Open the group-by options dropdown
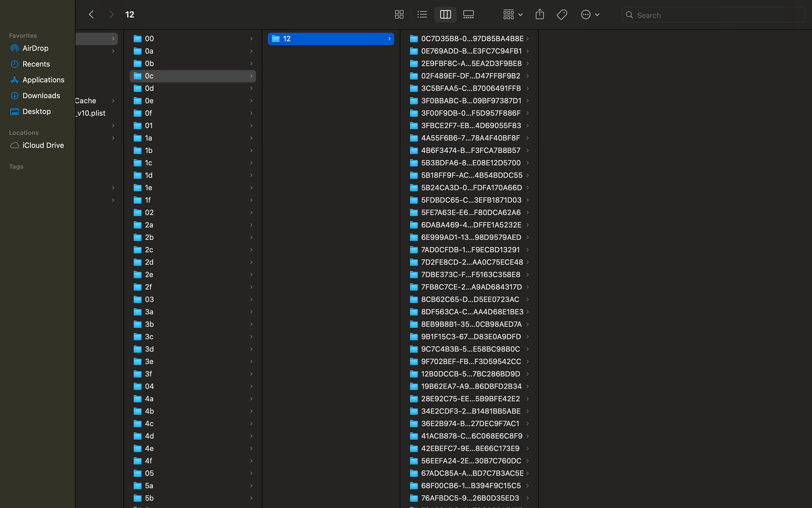Image resolution: width=812 pixels, height=508 pixels. click(513, 15)
